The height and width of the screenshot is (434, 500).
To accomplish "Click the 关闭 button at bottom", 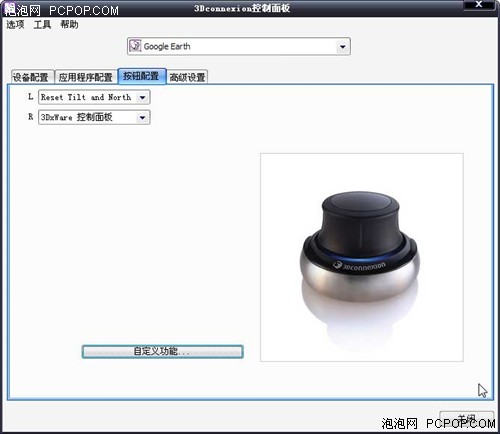I will point(466,418).
